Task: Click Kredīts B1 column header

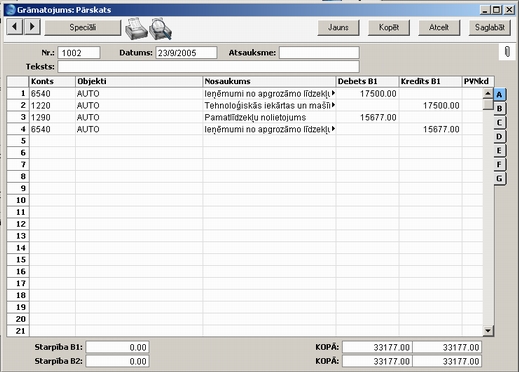Action: click(x=430, y=81)
